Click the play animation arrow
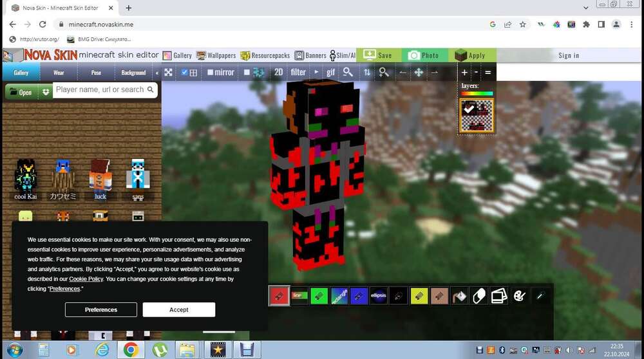This screenshot has height=359, width=644. pyautogui.click(x=316, y=72)
